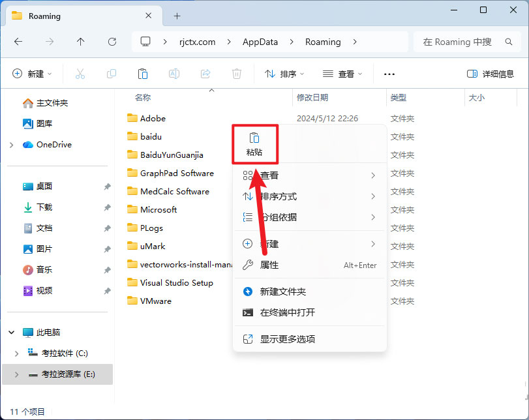The width and height of the screenshot is (529, 420).
Task: Sort by the 大小 column header
Action: click(x=476, y=97)
